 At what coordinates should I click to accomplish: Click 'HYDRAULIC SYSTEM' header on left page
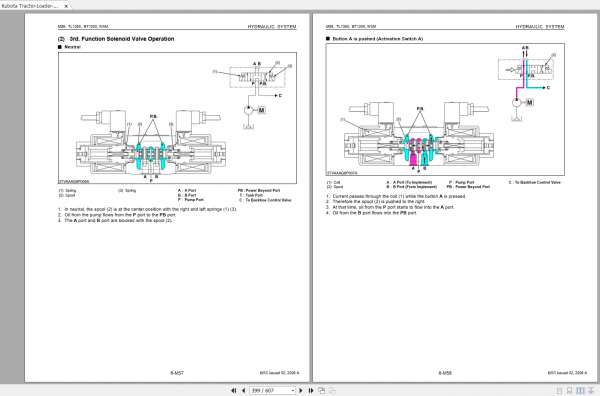pos(272,26)
